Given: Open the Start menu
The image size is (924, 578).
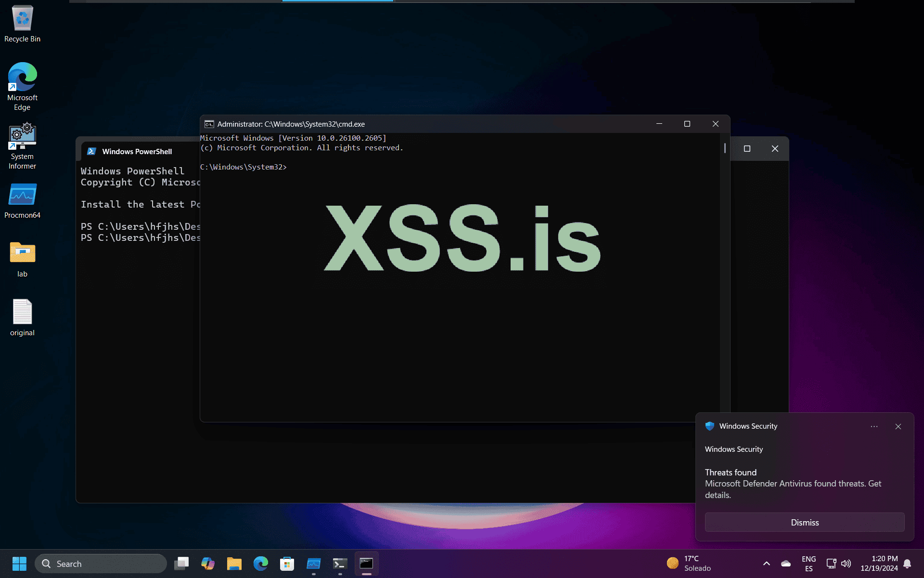Looking at the screenshot, I should pyautogui.click(x=19, y=563).
